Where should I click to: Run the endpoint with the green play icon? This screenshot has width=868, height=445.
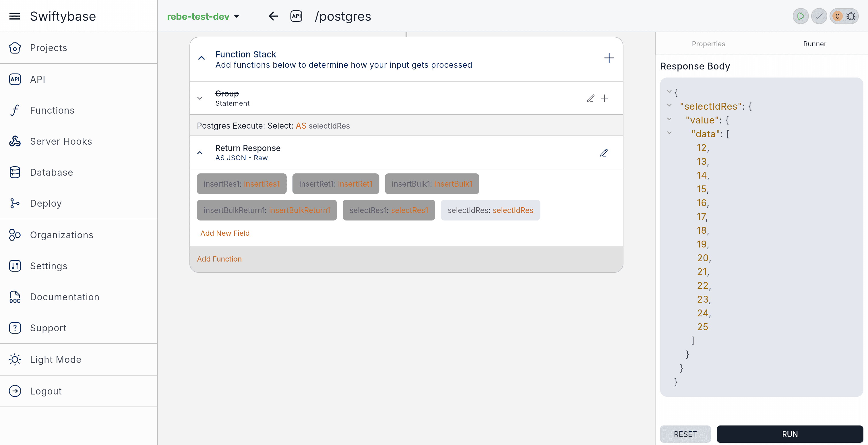click(x=801, y=16)
